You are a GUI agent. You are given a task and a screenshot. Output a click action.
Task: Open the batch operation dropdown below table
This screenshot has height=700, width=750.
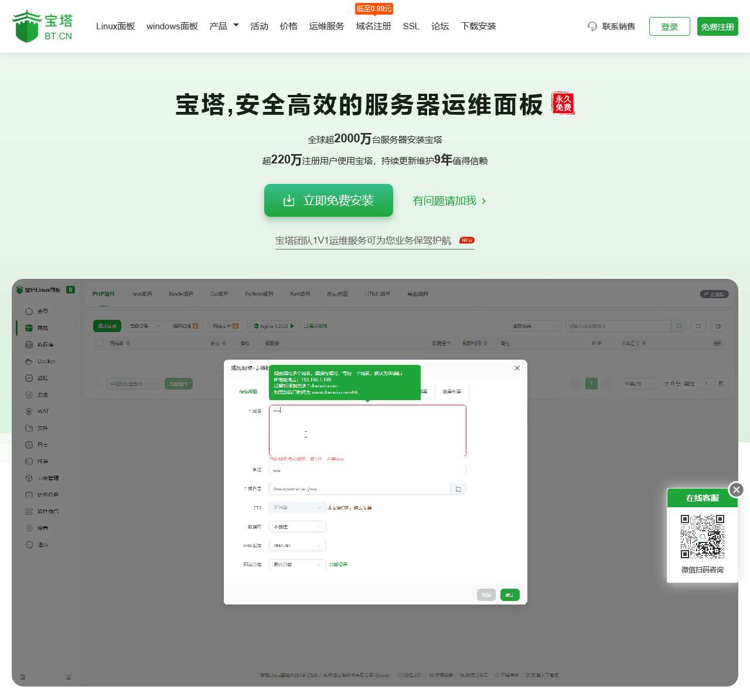click(134, 384)
